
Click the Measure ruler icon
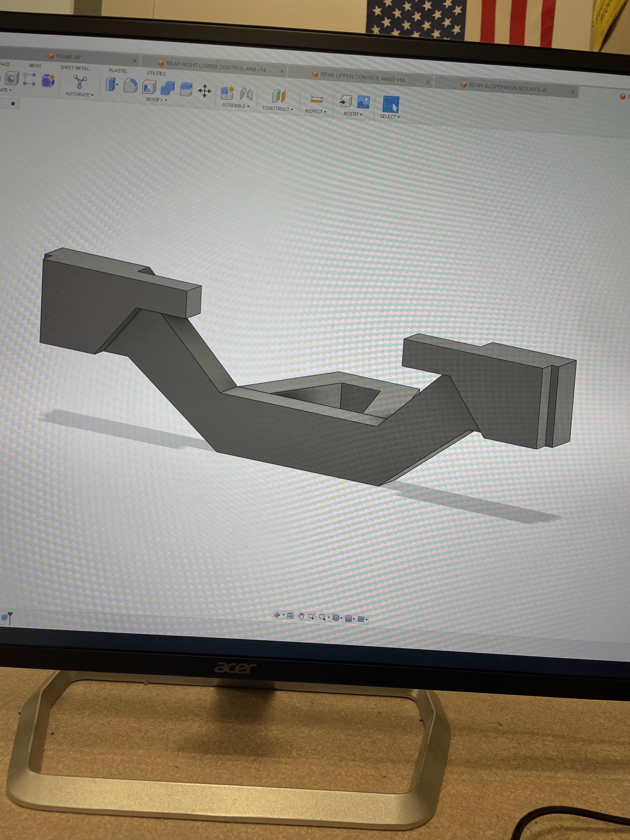point(316,100)
